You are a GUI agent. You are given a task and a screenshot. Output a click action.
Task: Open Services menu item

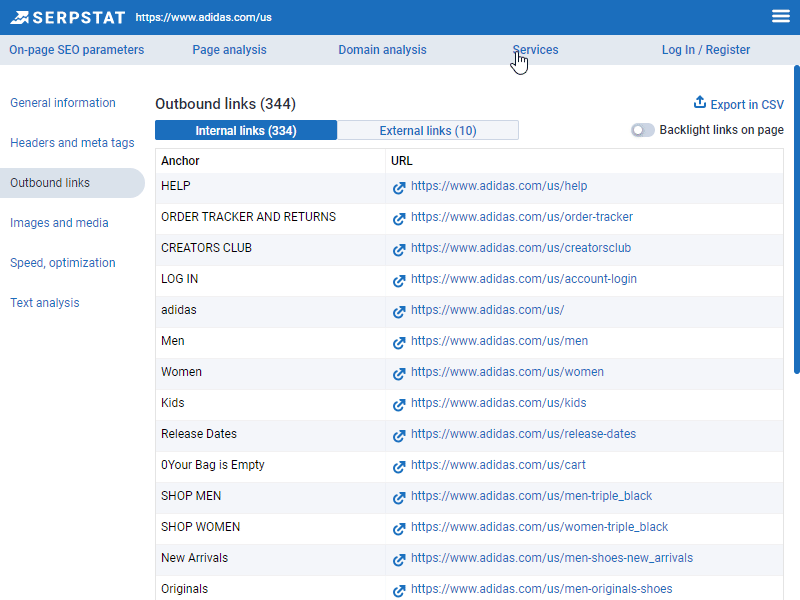click(x=535, y=50)
